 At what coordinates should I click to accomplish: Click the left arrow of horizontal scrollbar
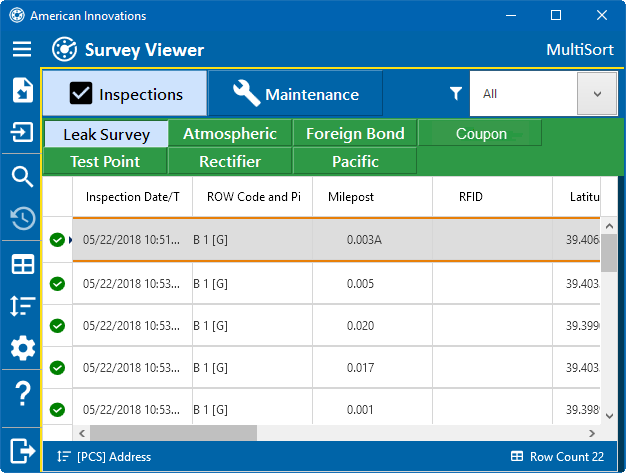82,433
